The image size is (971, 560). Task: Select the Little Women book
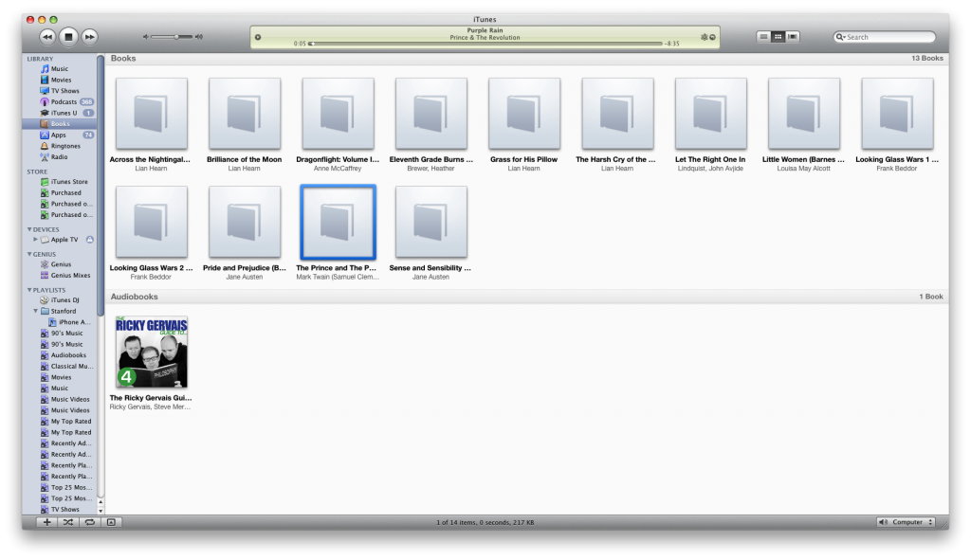click(804, 114)
